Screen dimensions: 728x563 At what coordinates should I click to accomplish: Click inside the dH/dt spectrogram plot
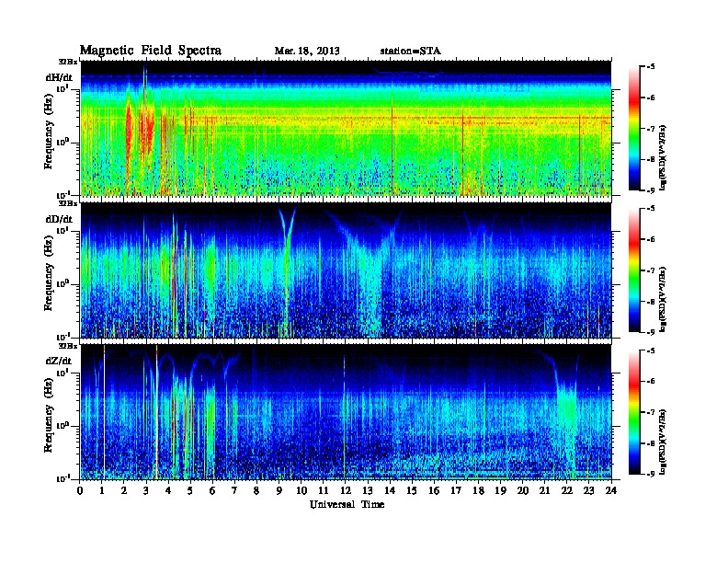(346, 128)
